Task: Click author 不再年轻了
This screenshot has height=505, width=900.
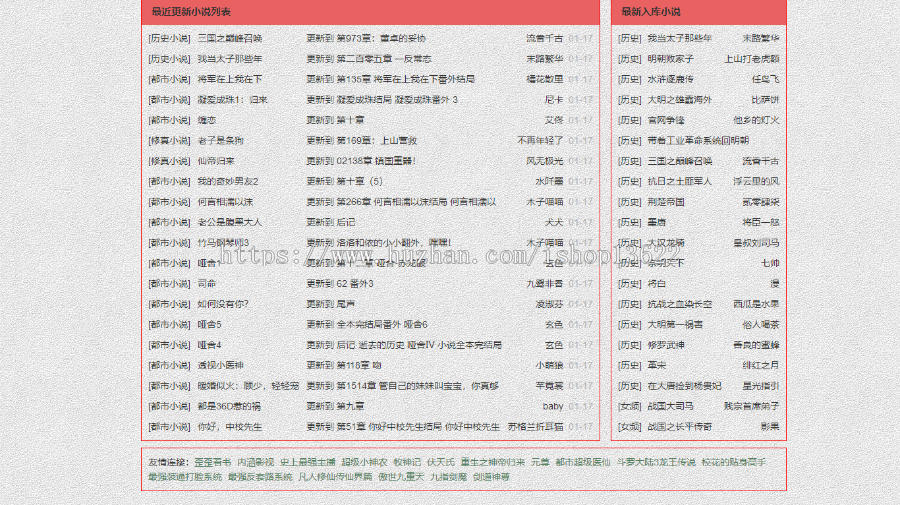Action: (x=540, y=141)
